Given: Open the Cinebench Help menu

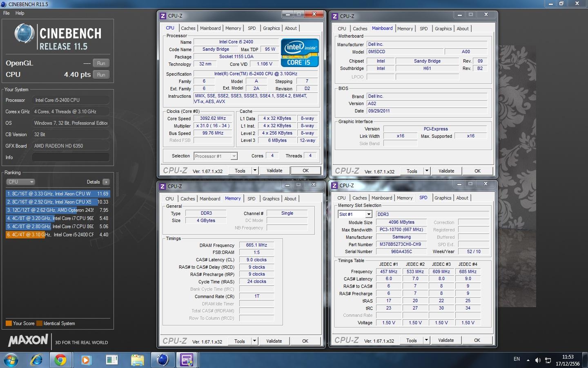Looking at the screenshot, I should [20, 13].
